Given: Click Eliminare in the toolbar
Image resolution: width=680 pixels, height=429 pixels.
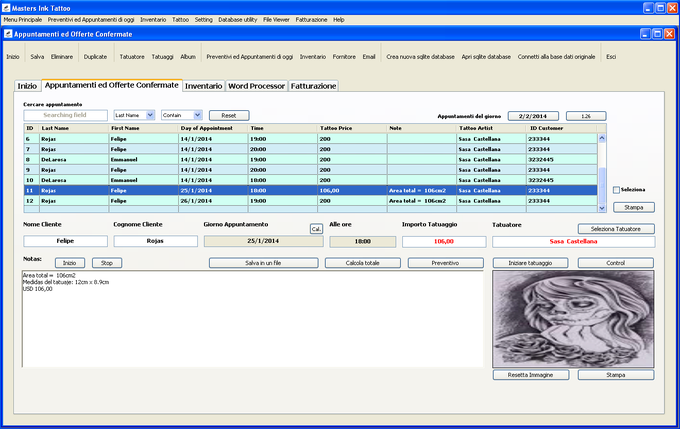Looking at the screenshot, I should click(x=62, y=57).
